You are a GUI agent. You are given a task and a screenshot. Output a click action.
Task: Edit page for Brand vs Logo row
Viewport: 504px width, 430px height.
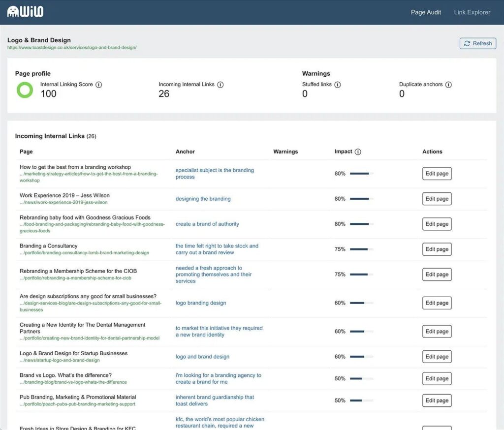(437, 378)
